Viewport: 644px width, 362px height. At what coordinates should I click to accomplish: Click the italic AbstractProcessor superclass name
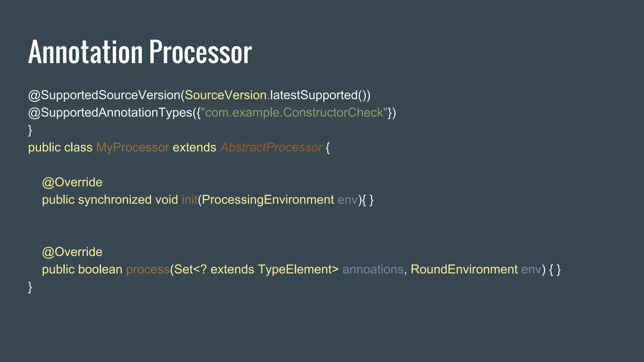pyautogui.click(x=271, y=148)
